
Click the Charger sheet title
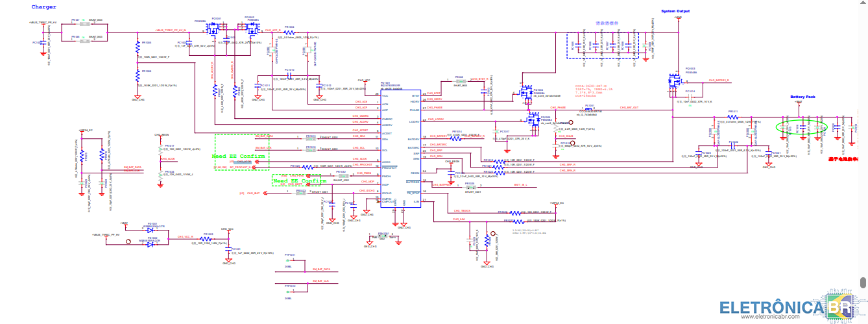(x=44, y=6)
